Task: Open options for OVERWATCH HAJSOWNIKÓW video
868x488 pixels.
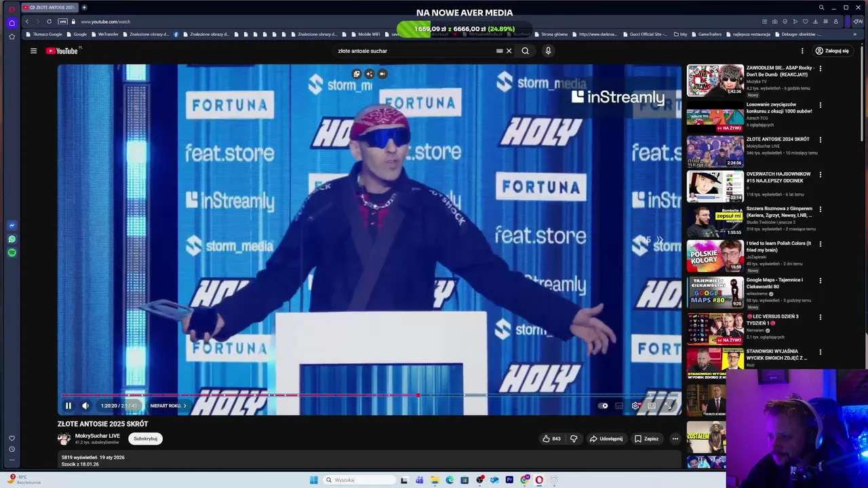Action: click(x=821, y=174)
